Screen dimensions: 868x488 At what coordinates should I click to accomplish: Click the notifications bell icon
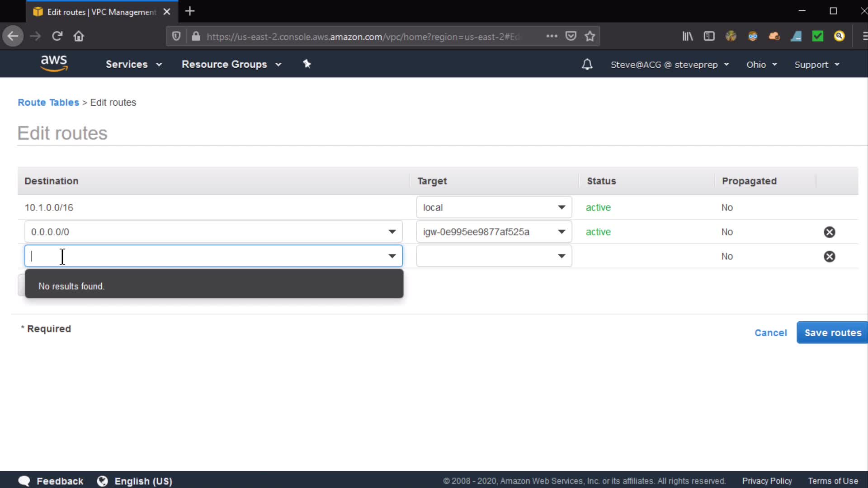pos(587,64)
